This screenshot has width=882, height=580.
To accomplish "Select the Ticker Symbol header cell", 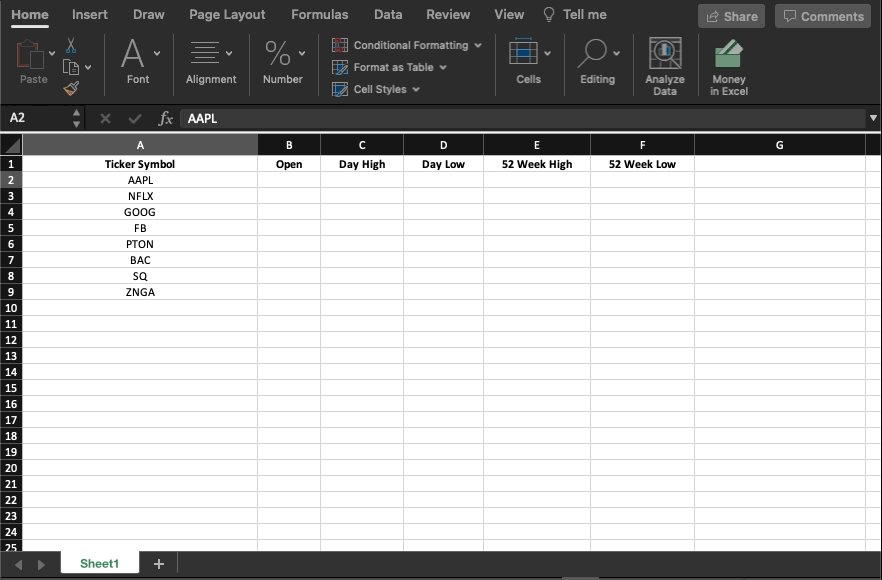I will point(140,164).
